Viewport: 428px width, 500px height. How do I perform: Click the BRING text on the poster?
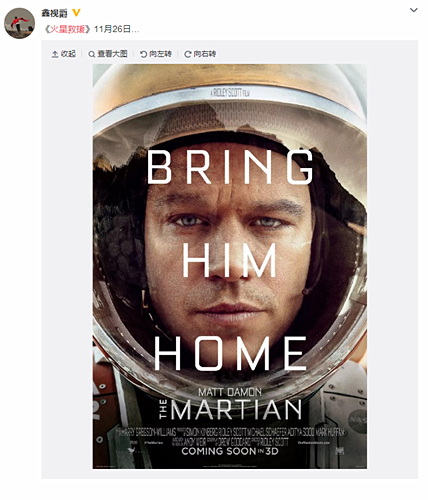pos(230,167)
